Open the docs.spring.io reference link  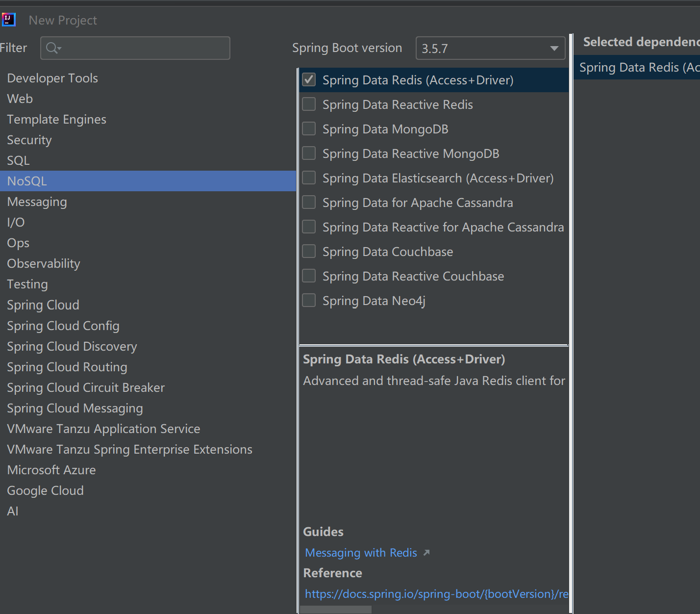coord(436,594)
